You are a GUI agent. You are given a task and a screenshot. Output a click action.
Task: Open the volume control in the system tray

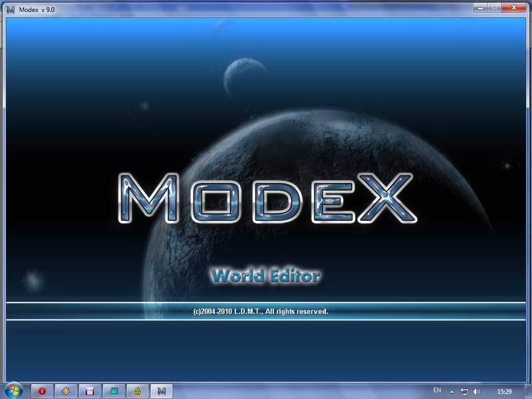pos(477,392)
